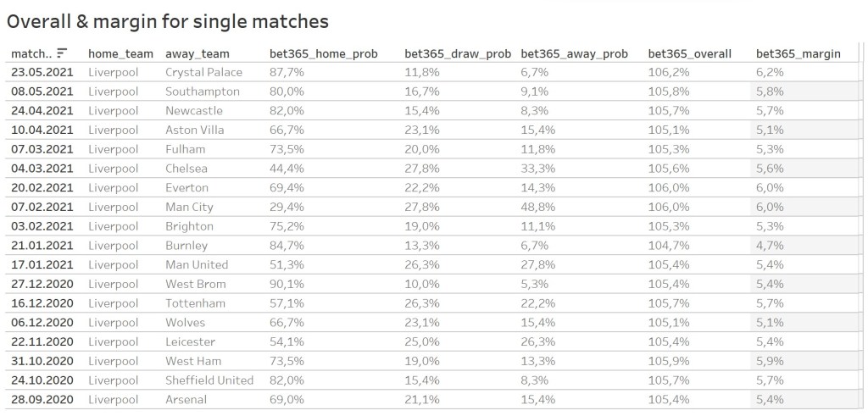Select the 28.09.2020 match date cell
Viewport: 868px width, 416px height.
coord(42,400)
